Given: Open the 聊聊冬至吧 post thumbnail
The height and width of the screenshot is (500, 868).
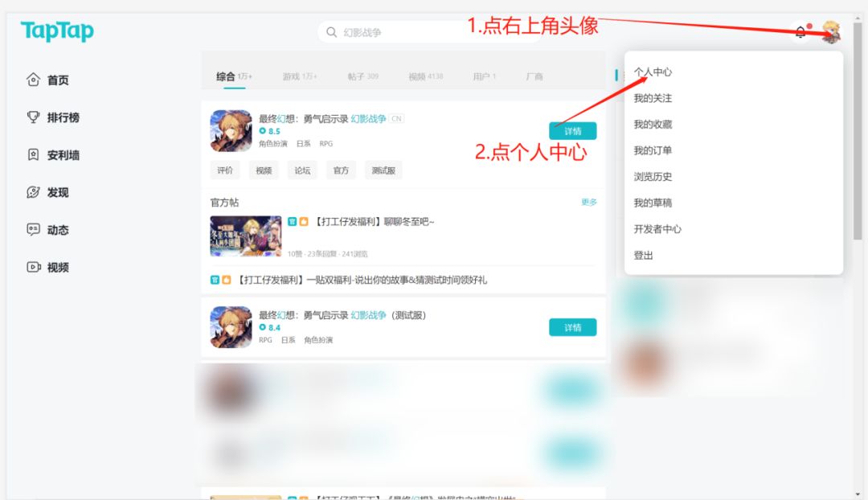Looking at the screenshot, I should [x=246, y=236].
